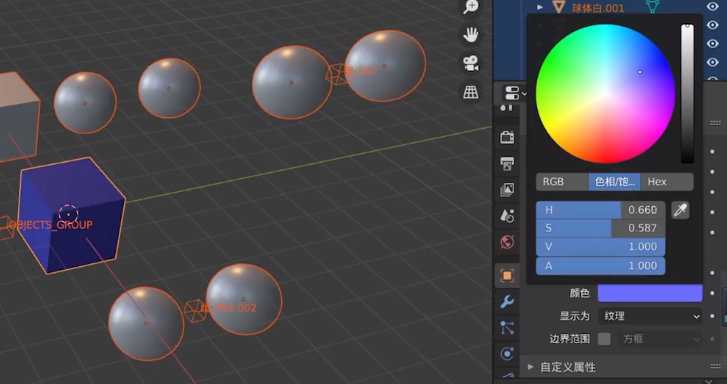Open the Render properties camera-back tab
The image size is (727, 384).
pos(507,137)
